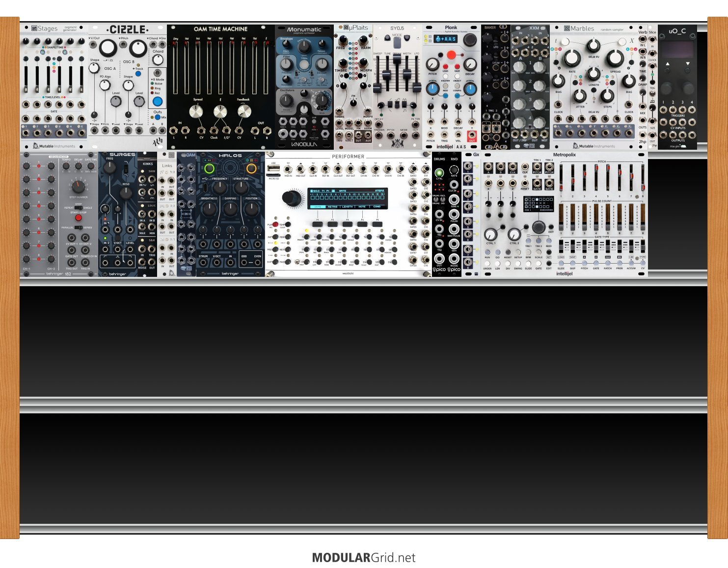This screenshot has width=728, height=568.
Task: Toggle the Parallel/Series switch on Behringer 182
Action: click(78, 227)
